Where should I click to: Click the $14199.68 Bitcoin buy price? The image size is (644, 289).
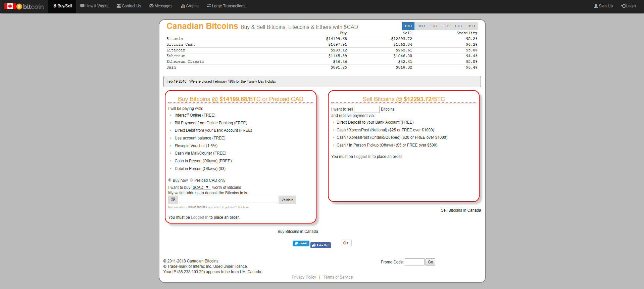336,39
